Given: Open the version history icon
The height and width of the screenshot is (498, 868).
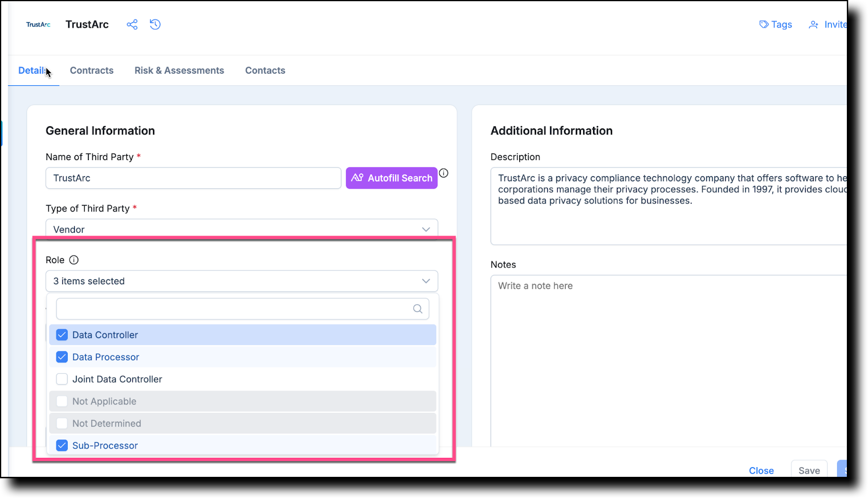Looking at the screenshot, I should [x=155, y=24].
